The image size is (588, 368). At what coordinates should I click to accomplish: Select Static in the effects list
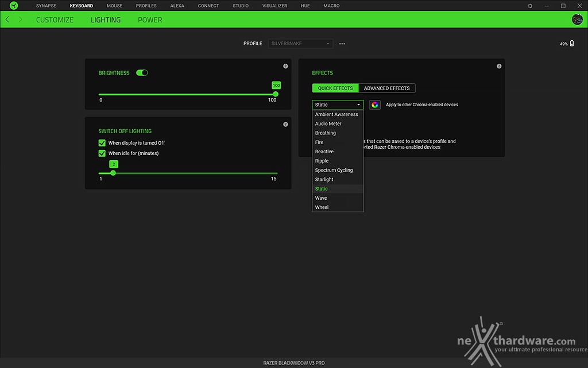click(x=338, y=189)
